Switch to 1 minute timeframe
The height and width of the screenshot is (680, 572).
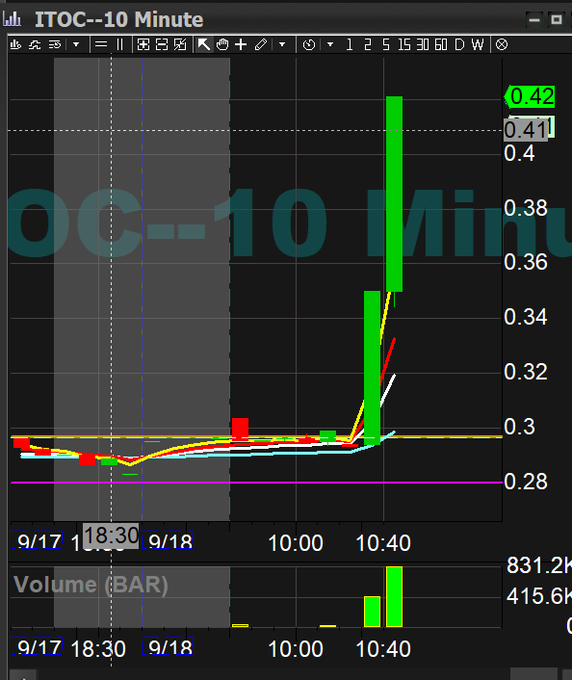(x=350, y=44)
